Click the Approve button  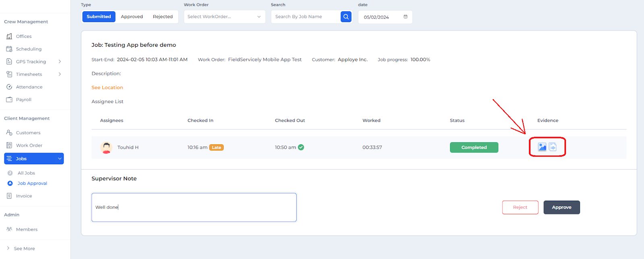(561, 207)
